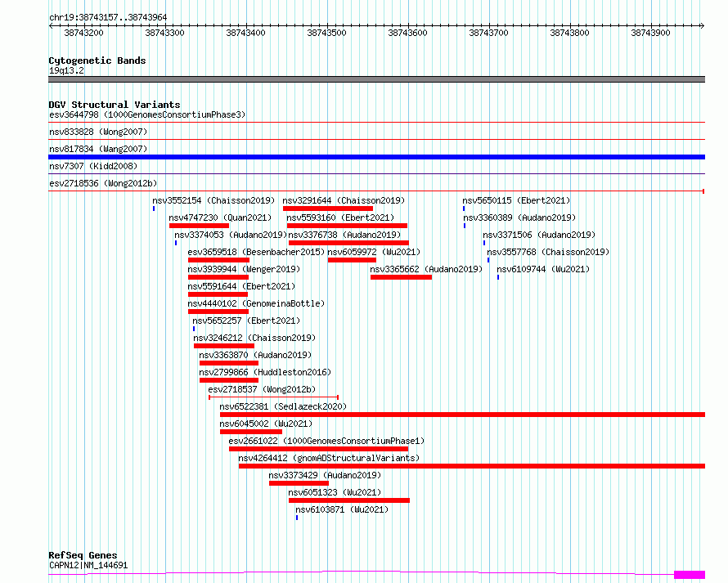The image size is (728, 583).
Task: Click the CAPN12|NM_144691 gene label
Action: pyautogui.click(x=88, y=565)
